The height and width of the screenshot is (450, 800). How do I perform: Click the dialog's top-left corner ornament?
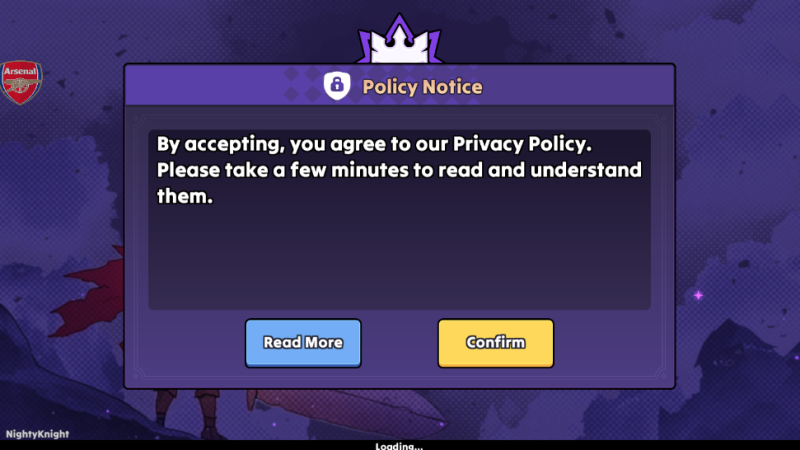[x=138, y=120]
